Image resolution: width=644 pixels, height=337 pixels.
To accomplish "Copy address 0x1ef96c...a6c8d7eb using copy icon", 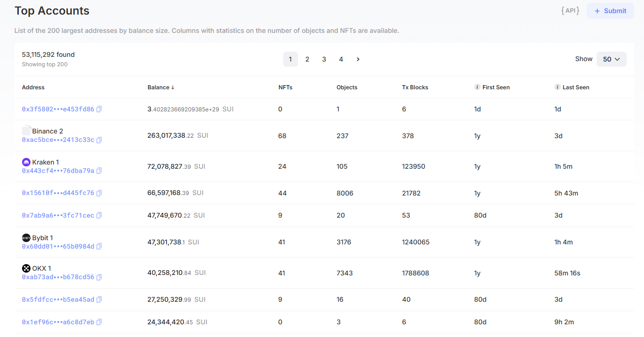I will click(99, 322).
